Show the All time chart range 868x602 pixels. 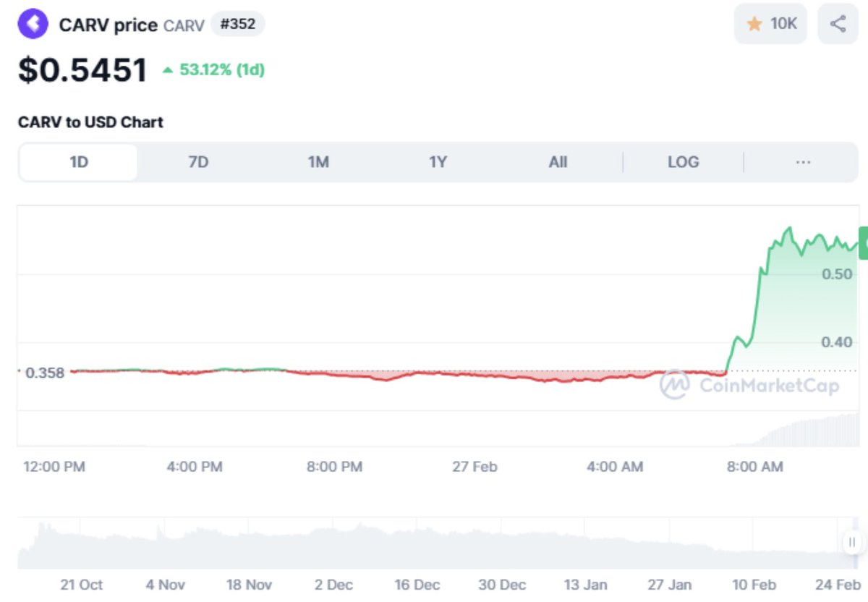558,162
